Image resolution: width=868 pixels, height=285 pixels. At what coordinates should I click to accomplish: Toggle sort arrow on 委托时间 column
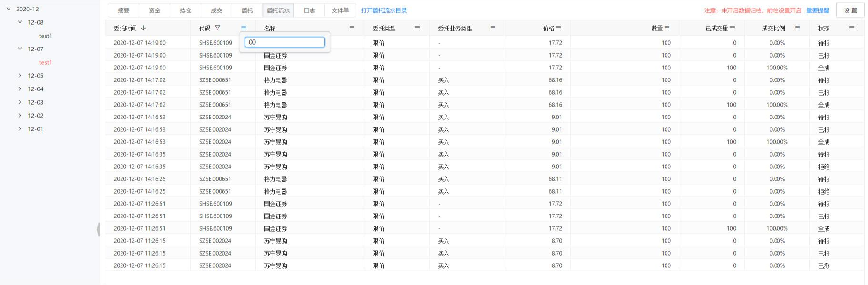pos(143,28)
